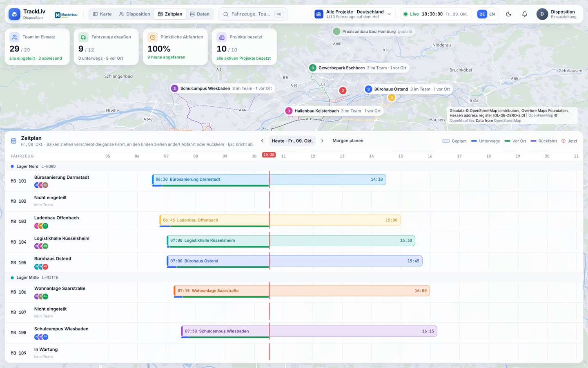This screenshot has height=368, width=588.
Task: Click the Musterbau company logo
Action: [66, 15]
